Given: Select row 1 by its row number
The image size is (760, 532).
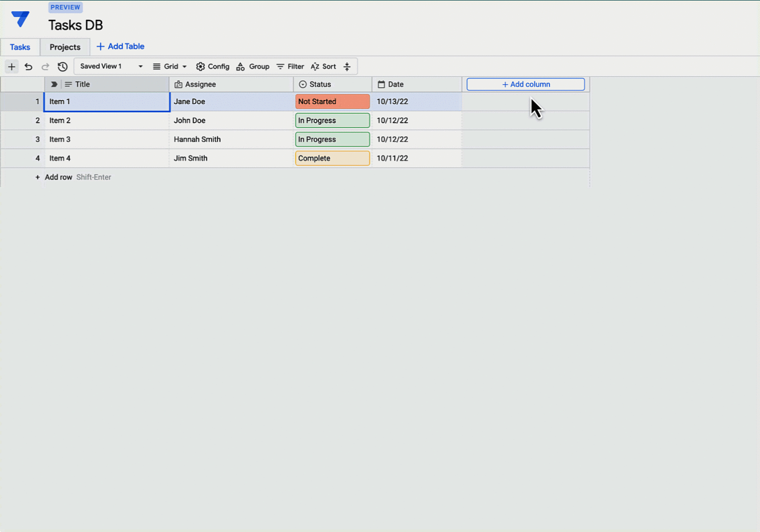Looking at the screenshot, I should pyautogui.click(x=38, y=101).
